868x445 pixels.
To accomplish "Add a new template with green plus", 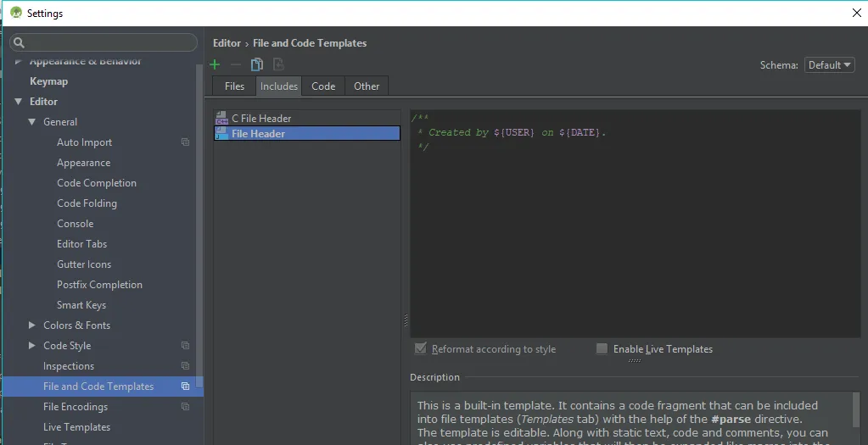I will tap(215, 64).
